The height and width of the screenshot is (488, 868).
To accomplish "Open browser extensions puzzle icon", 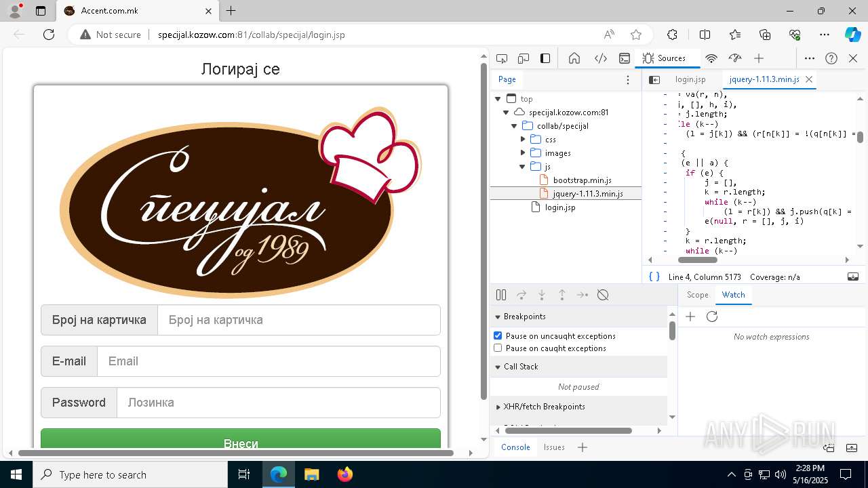I will [672, 35].
